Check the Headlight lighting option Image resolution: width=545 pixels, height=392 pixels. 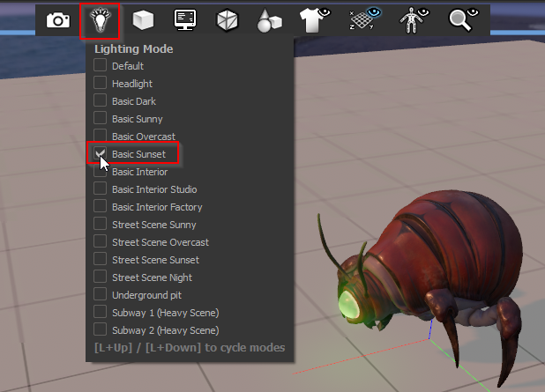click(101, 84)
